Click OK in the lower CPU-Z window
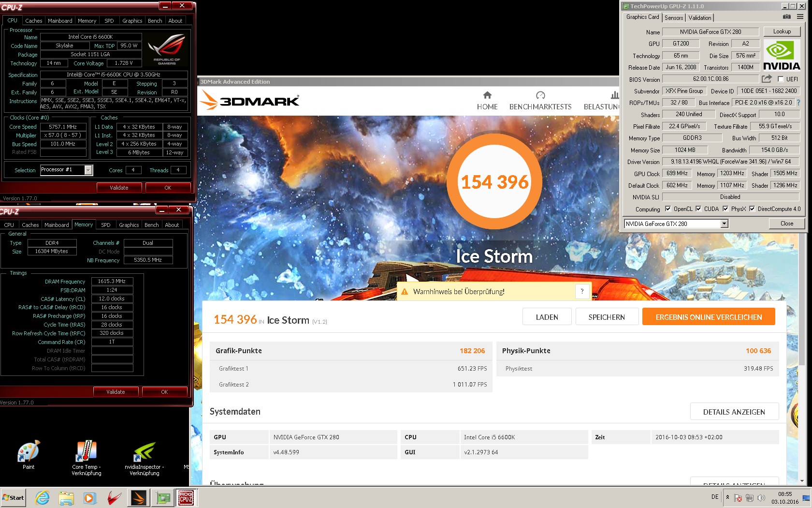The width and height of the screenshot is (812, 508). pyautogui.click(x=164, y=392)
